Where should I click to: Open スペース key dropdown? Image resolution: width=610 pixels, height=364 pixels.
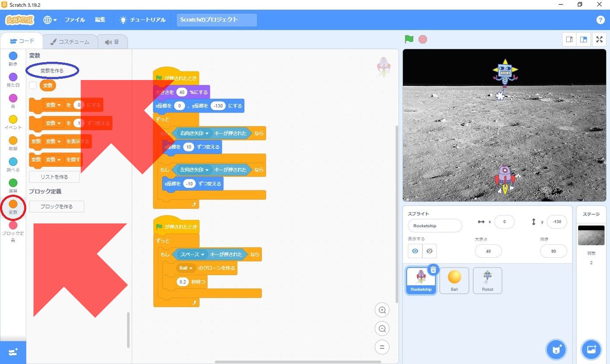[x=193, y=254]
